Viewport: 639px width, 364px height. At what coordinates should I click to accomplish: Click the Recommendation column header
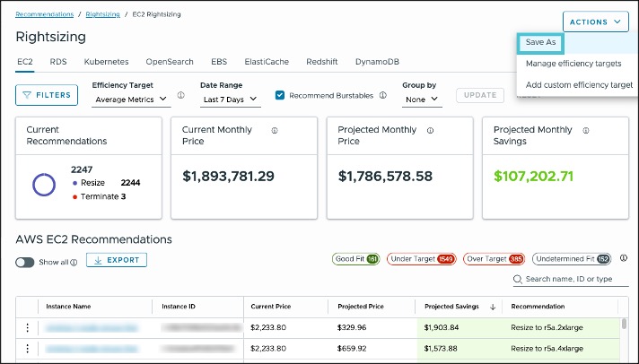click(x=538, y=307)
